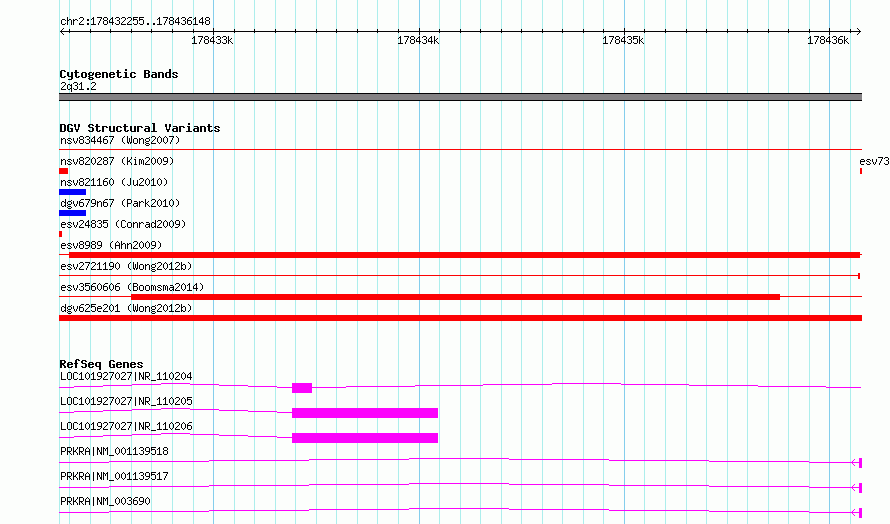Select the gray 2q31.2 cytogenetic band bar
The height and width of the screenshot is (524, 890).
(x=460, y=97)
